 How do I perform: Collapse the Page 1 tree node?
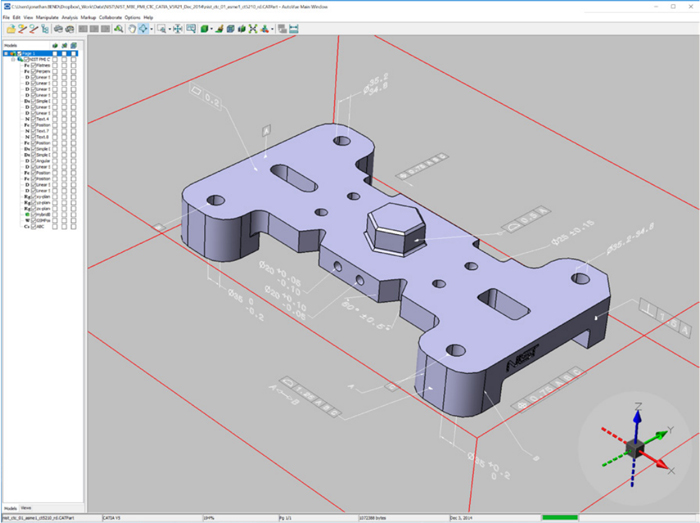(x=7, y=53)
